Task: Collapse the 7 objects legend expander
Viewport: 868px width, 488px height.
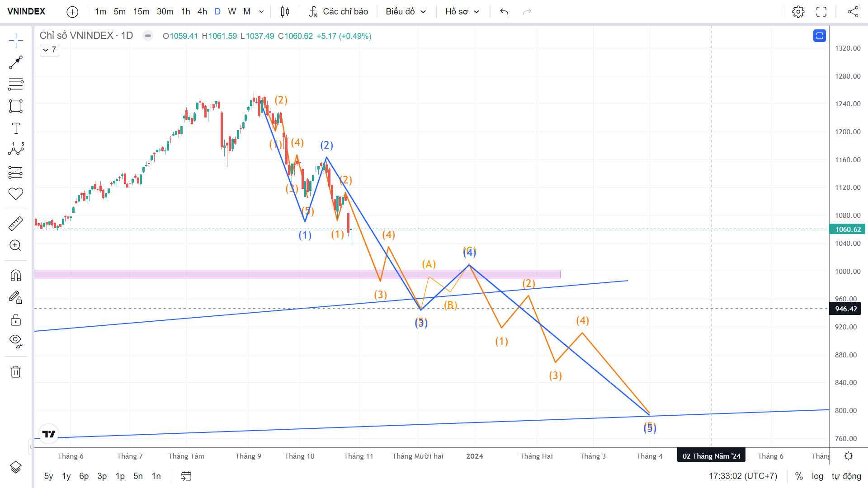Action: click(x=49, y=50)
